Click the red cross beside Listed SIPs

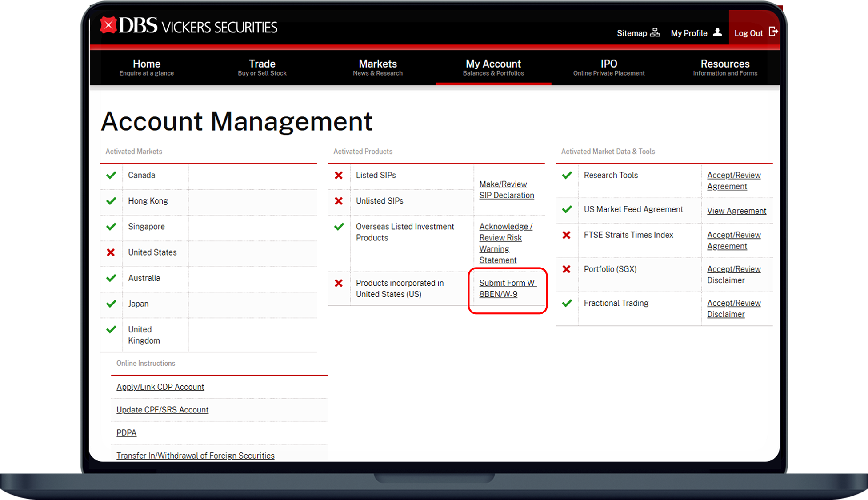pyautogui.click(x=339, y=175)
